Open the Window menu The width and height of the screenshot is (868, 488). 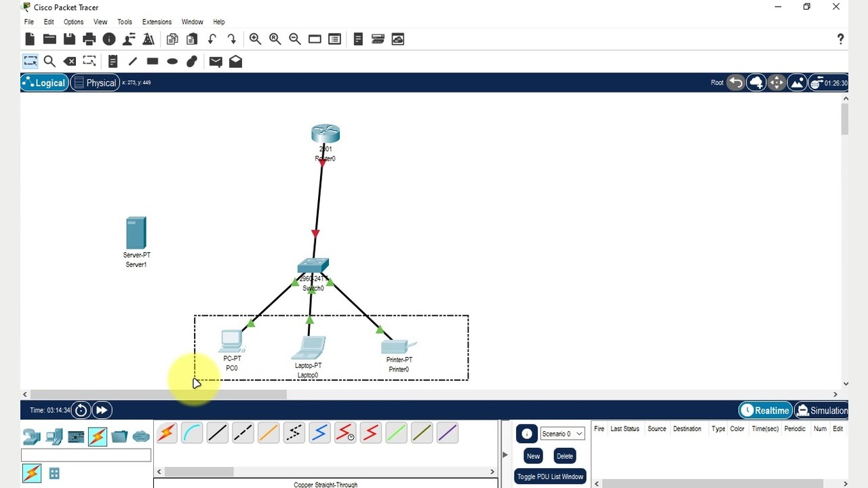(192, 22)
